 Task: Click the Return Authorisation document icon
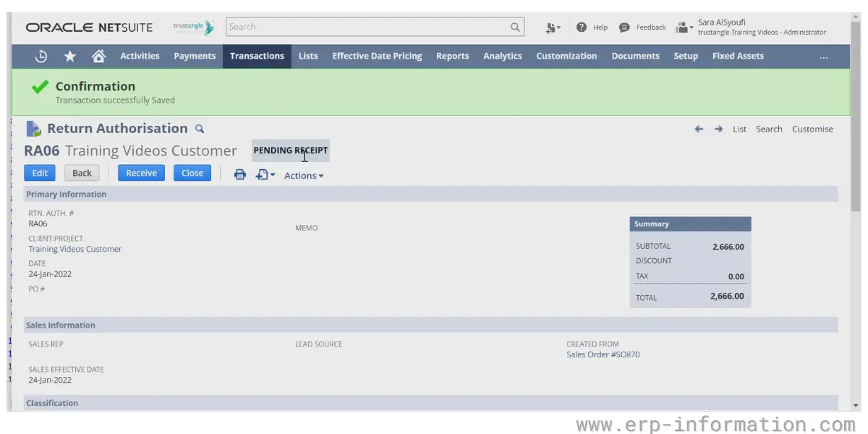(34, 129)
